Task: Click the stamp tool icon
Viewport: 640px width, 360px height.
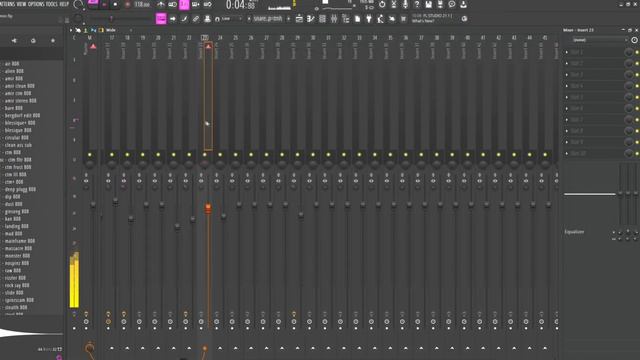Action: (x=207, y=19)
